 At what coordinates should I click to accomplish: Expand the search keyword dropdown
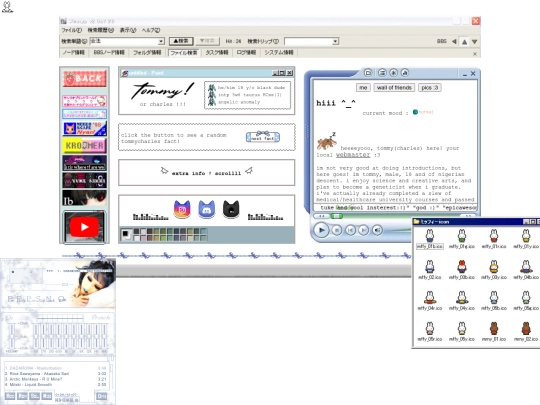click(161, 41)
